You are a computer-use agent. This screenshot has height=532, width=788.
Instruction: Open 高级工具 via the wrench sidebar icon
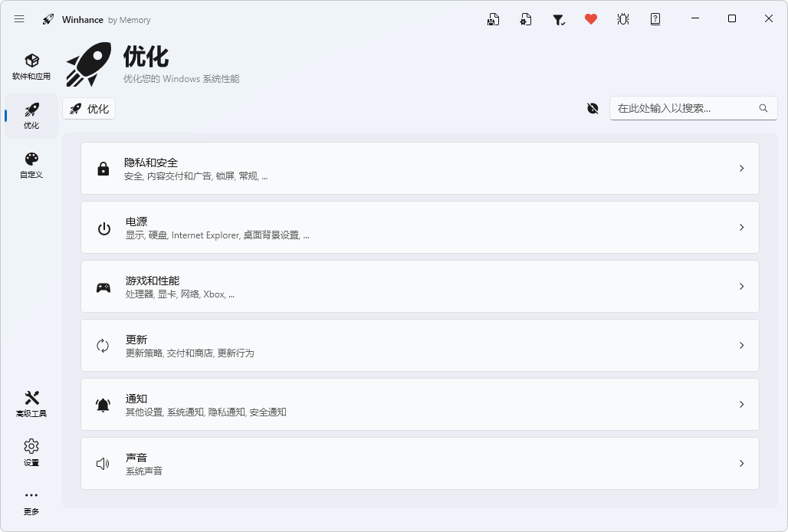[x=31, y=402]
